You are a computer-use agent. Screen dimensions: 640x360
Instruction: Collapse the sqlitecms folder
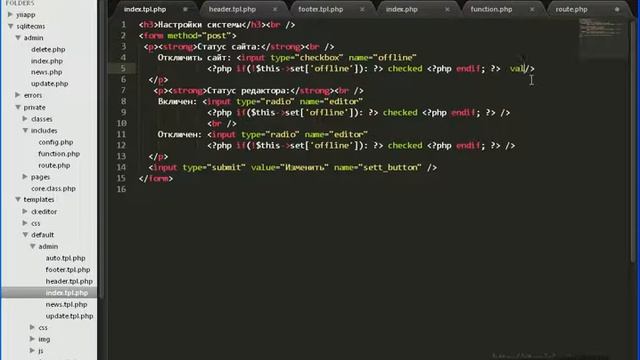point(10,26)
